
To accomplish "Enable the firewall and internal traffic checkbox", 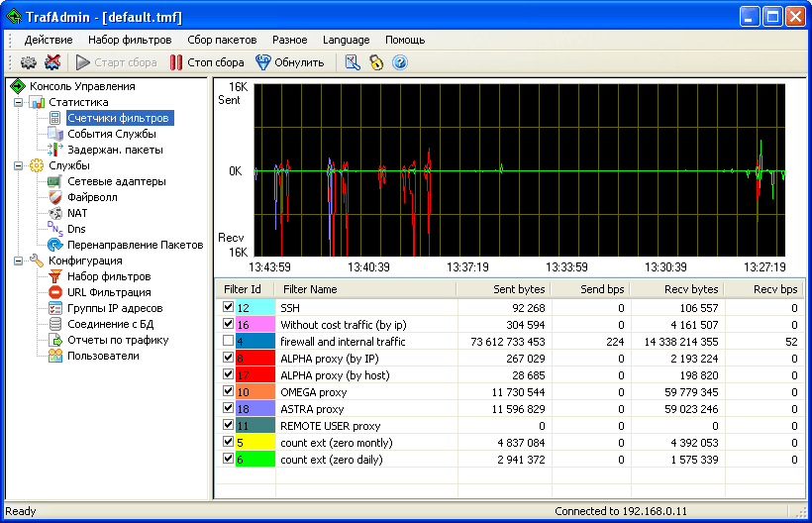I will (x=230, y=341).
